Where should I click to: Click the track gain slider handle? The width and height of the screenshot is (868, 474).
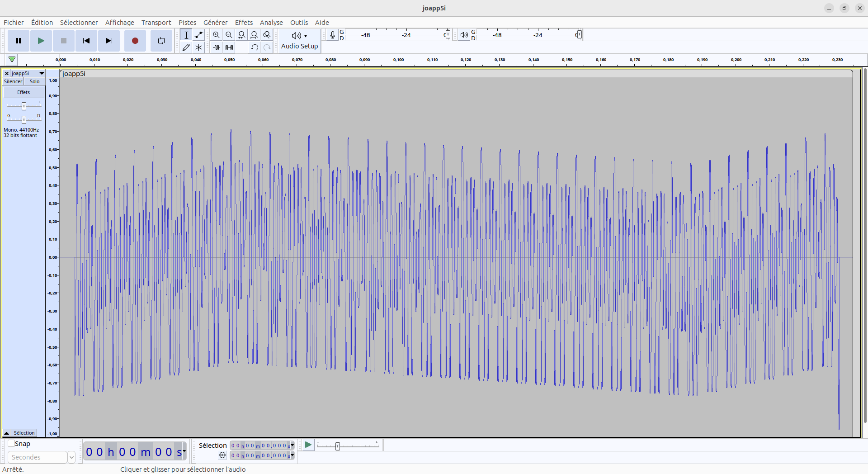(24, 106)
